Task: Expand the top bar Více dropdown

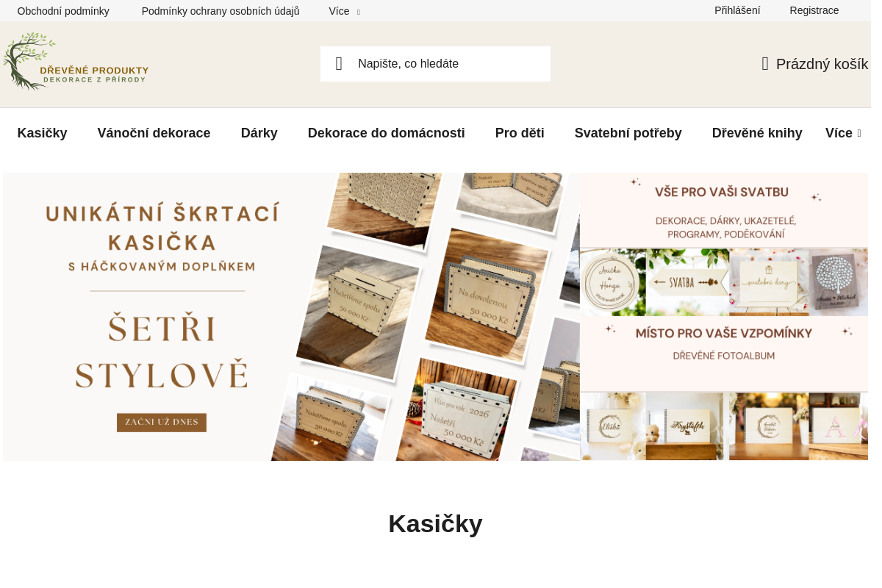Action: coord(344,11)
